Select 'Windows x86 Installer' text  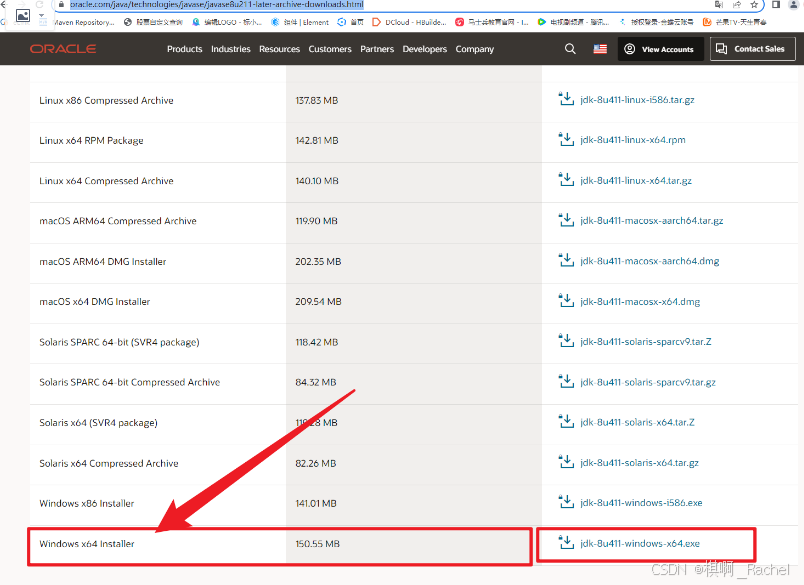pos(87,503)
